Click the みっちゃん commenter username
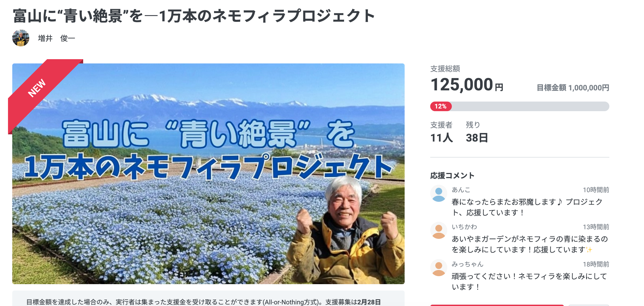 tap(468, 264)
